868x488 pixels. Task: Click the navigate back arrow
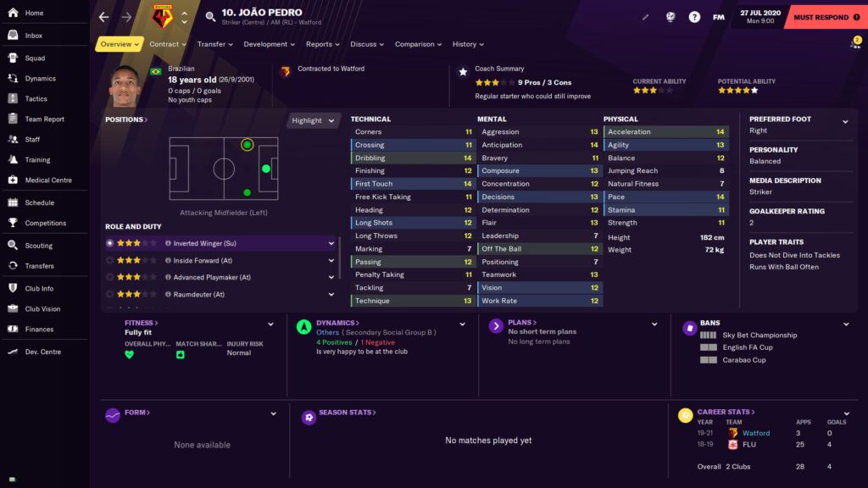[104, 17]
